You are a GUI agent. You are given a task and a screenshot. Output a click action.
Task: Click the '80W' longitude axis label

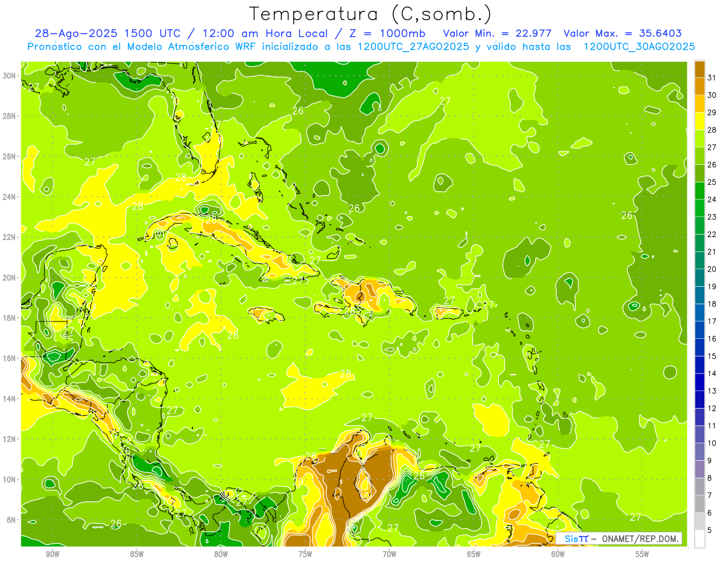[x=221, y=554]
